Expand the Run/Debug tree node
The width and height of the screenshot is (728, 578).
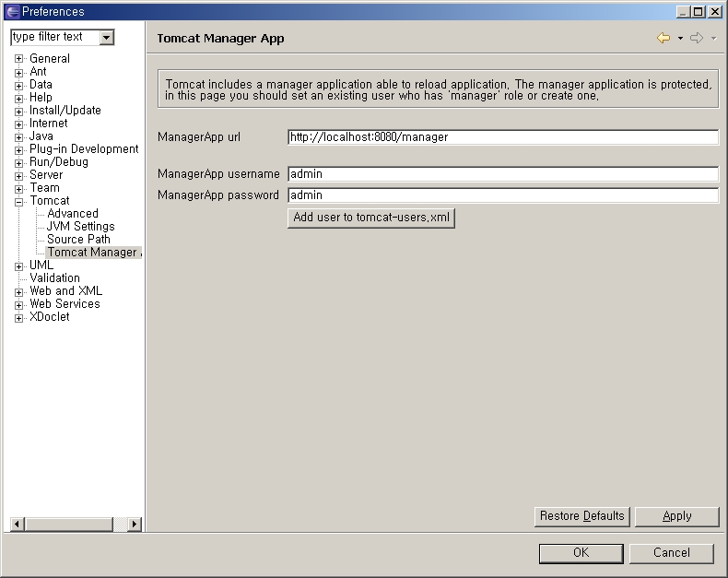(18, 163)
